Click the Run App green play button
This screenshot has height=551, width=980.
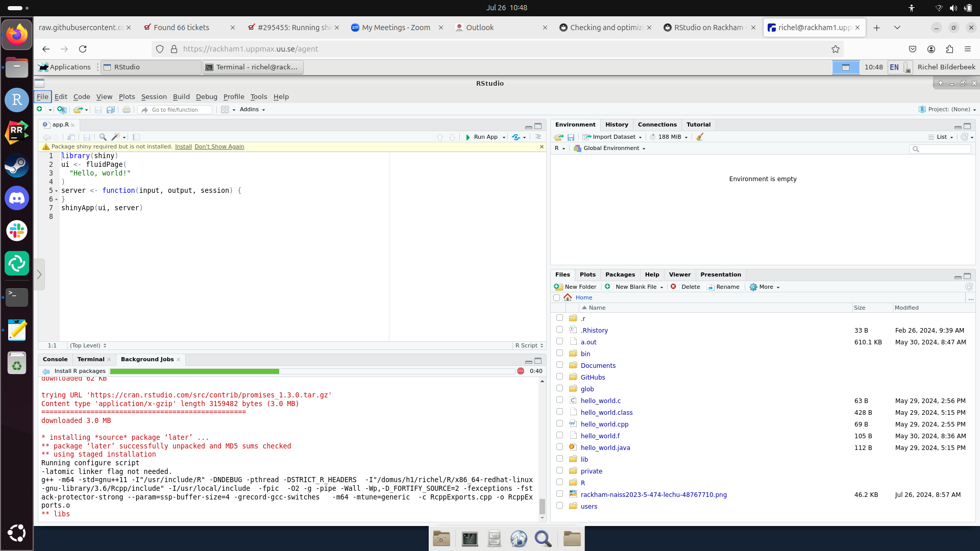coord(468,137)
